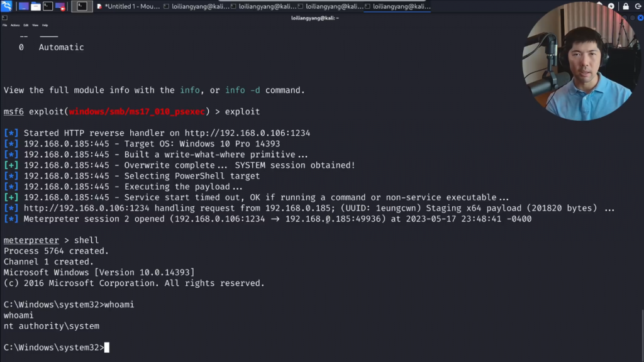Open the Actions menu in the terminal
This screenshot has width=644, height=362.
tap(15, 25)
